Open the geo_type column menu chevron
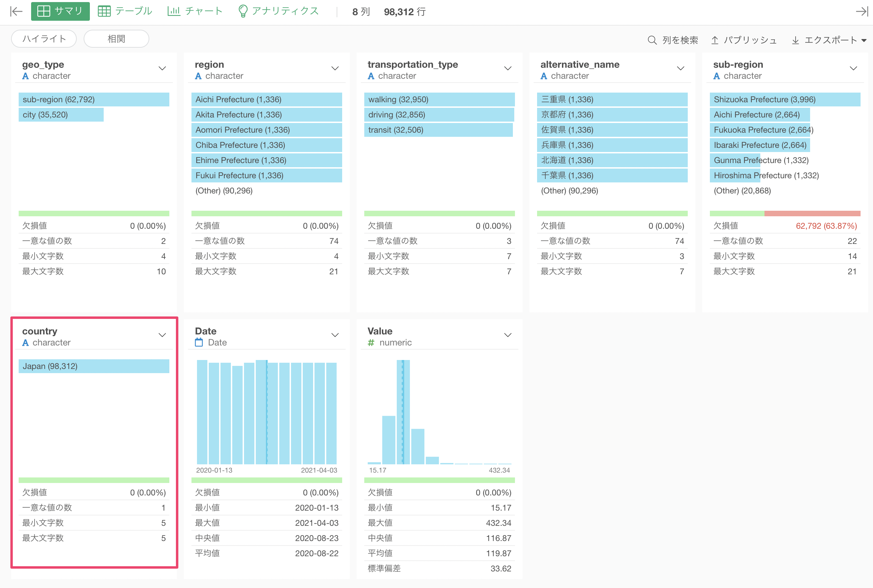 [x=162, y=68]
